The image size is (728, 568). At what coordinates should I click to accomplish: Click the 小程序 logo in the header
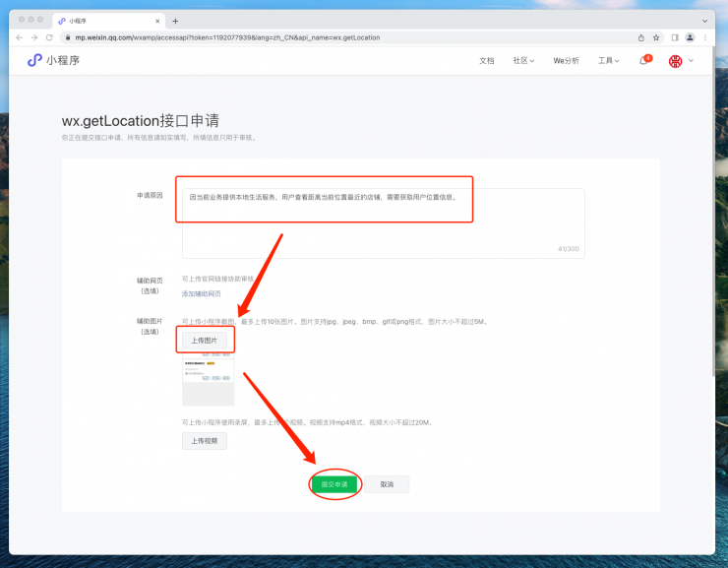[53, 60]
